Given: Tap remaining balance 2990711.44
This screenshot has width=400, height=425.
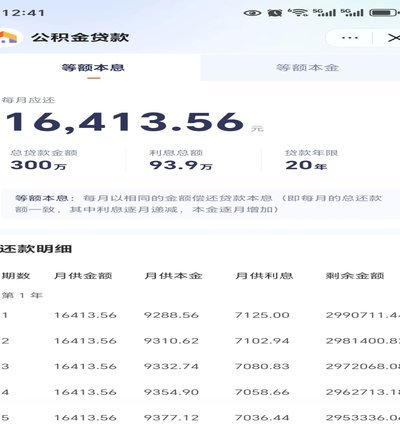Looking at the screenshot, I should [x=363, y=315].
